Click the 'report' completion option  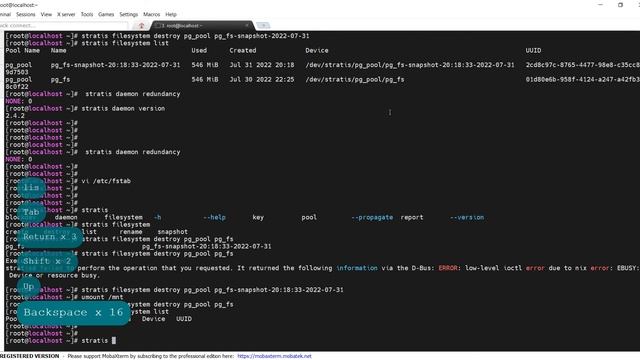pos(412,218)
